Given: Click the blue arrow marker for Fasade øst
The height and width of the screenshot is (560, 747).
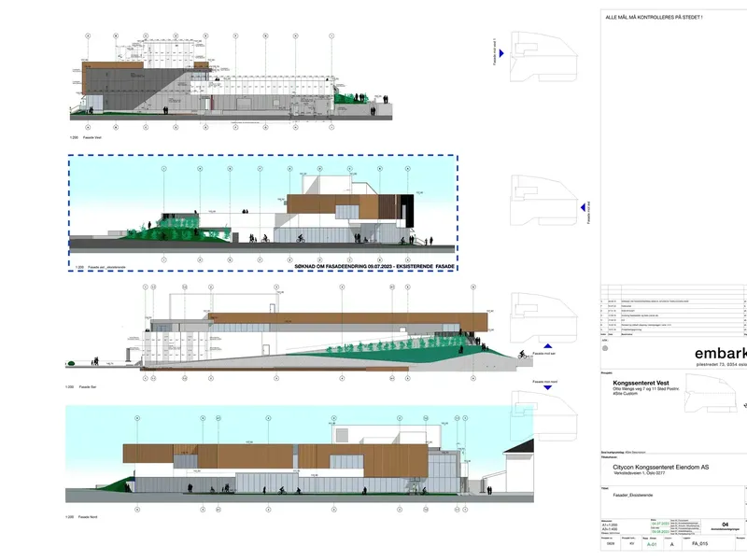Looking at the screenshot, I should (x=583, y=207).
